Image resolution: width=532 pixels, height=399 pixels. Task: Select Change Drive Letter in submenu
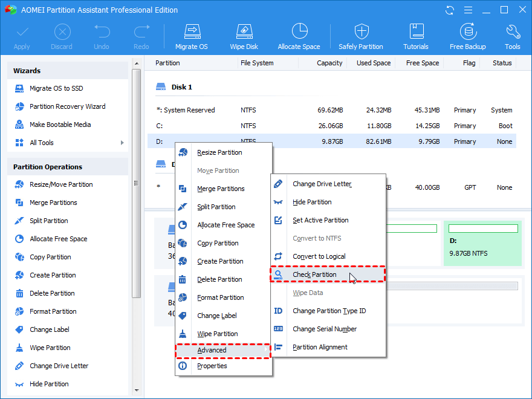(x=322, y=184)
